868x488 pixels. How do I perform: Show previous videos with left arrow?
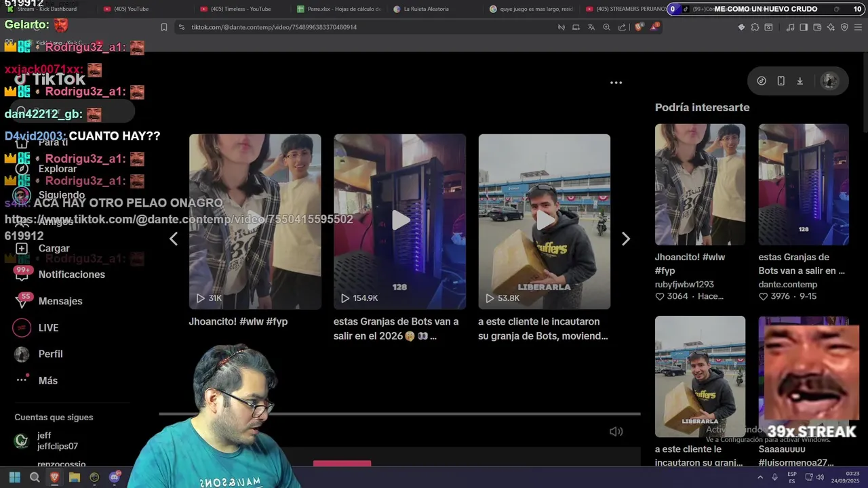(x=174, y=239)
